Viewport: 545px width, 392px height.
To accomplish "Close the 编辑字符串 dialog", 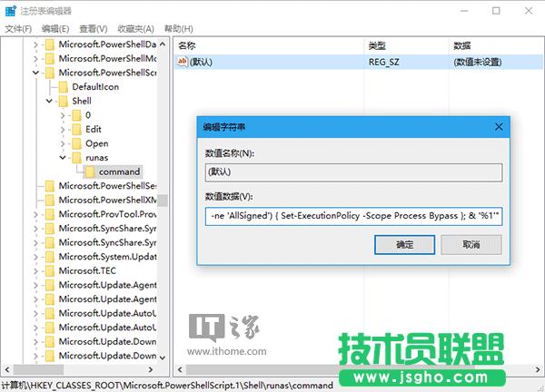I will 499,127.
